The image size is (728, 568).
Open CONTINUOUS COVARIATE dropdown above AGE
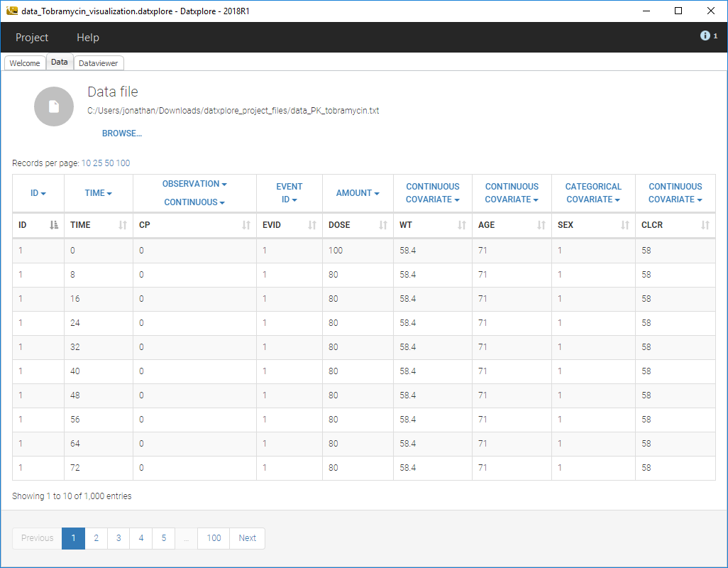pyautogui.click(x=512, y=192)
